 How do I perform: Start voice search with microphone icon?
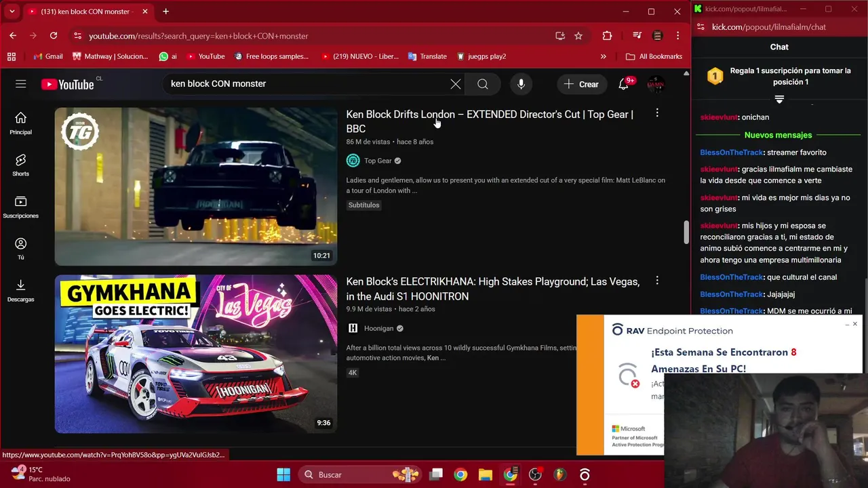point(521,84)
